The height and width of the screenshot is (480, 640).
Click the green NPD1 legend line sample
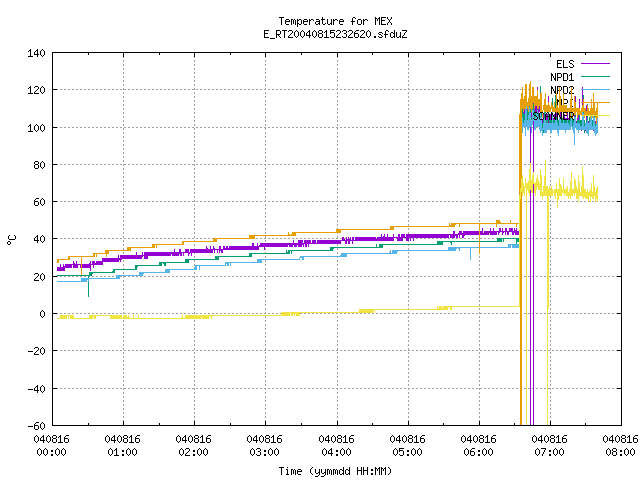point(596,76)
